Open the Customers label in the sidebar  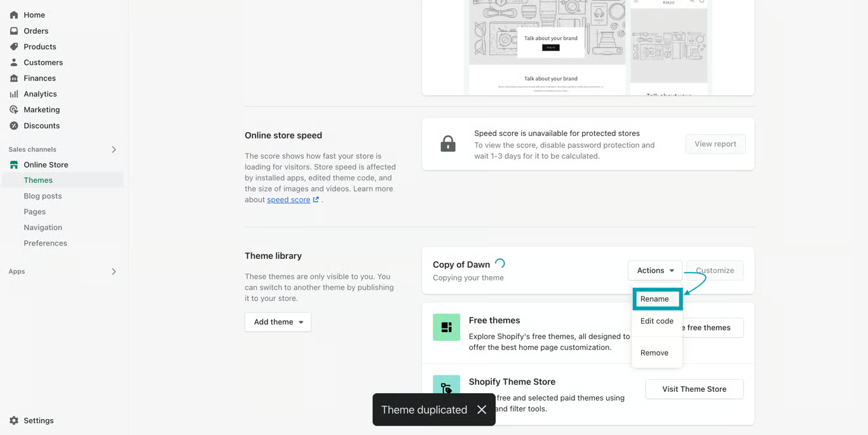(43, 62)
